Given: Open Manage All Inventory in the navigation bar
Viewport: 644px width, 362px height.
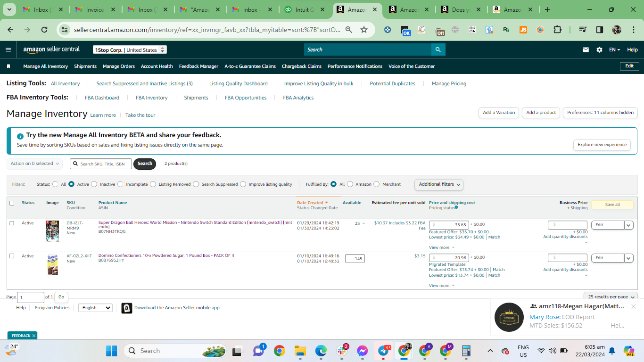Looking at the screenshot, I should pos(46,66).
